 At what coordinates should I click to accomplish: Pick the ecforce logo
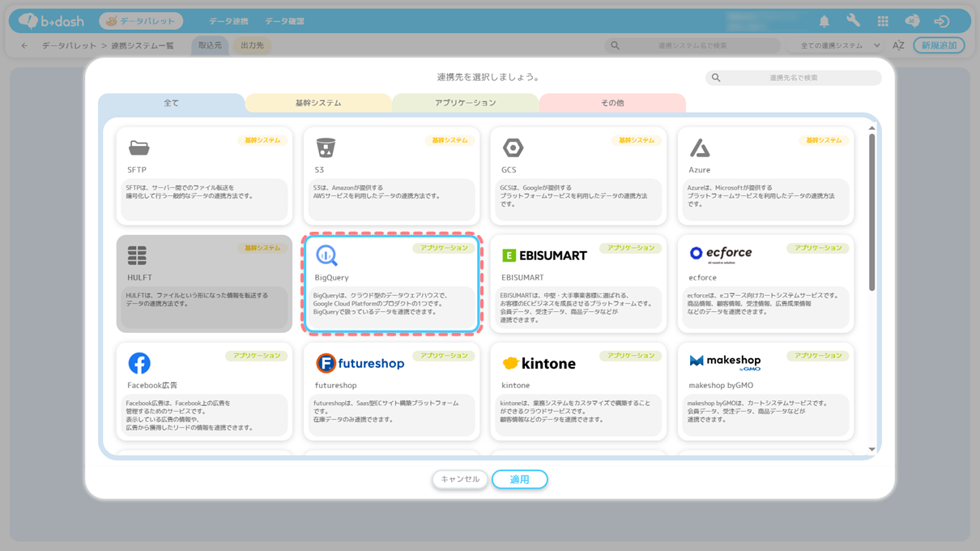point(721,254)
